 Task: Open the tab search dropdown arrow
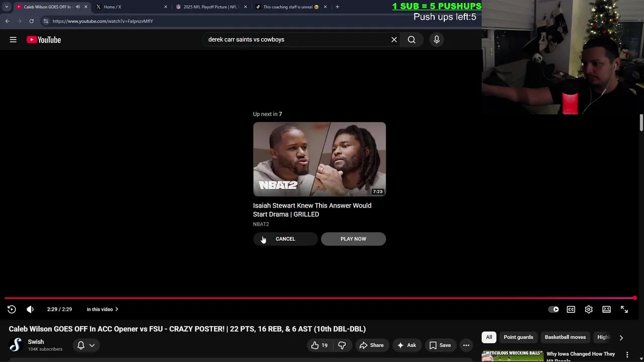coord(7,7)
